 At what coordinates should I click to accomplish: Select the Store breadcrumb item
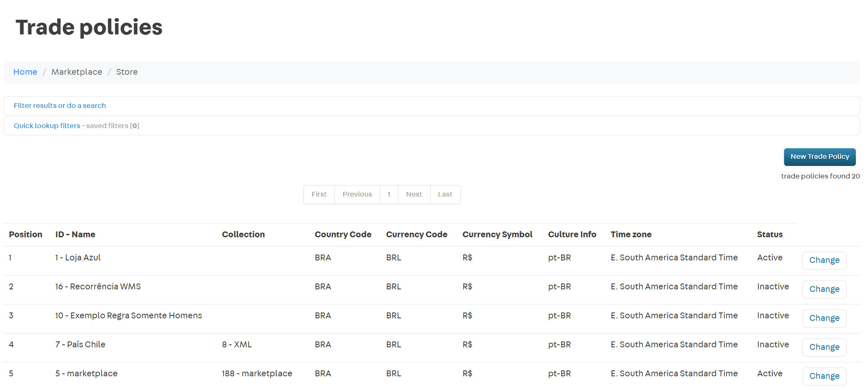click(127, 72)
